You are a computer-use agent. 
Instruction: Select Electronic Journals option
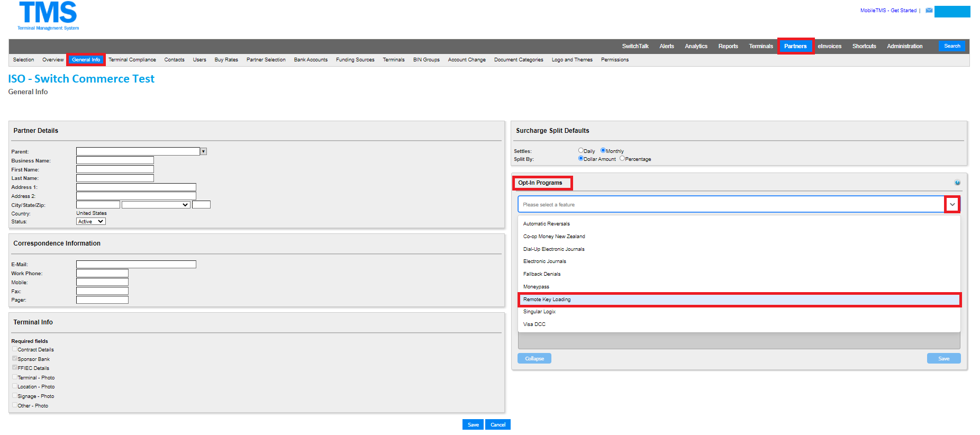pyautogui.click(x=739, y=261)
